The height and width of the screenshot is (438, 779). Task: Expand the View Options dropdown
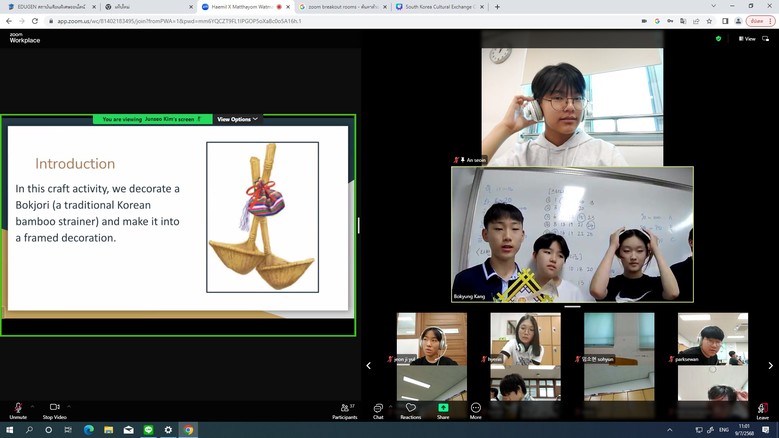pos(237,119)
